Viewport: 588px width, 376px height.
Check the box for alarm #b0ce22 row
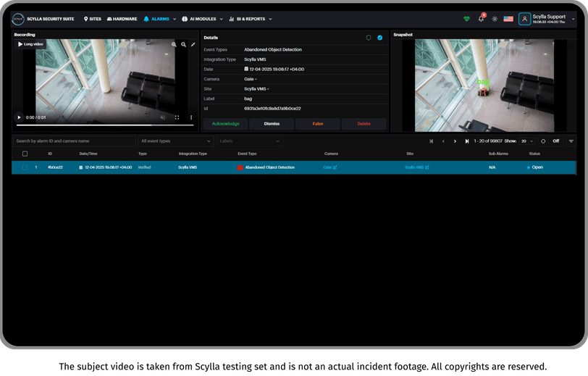click(25, 167)
